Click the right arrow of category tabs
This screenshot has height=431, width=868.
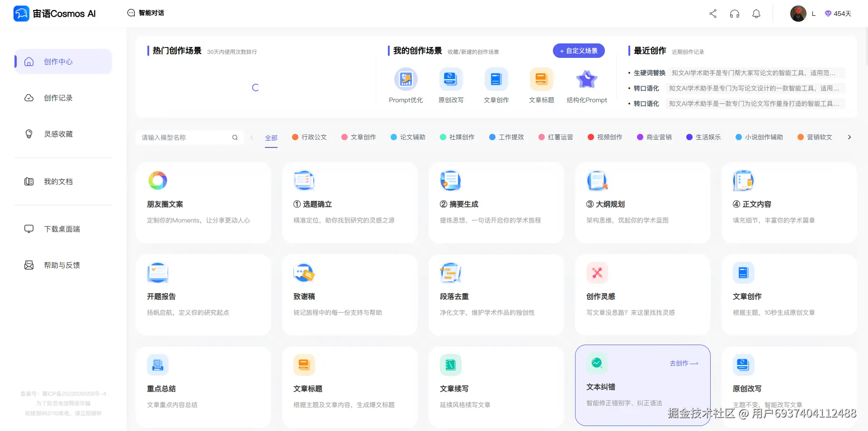849,137
